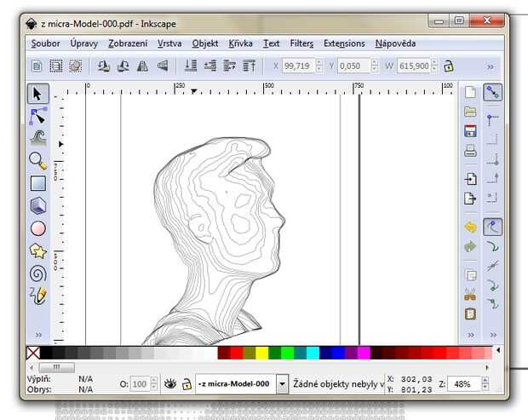Toggle snap to smooth nodes
This screenshot has width=528, height=420.
[492, 304]
